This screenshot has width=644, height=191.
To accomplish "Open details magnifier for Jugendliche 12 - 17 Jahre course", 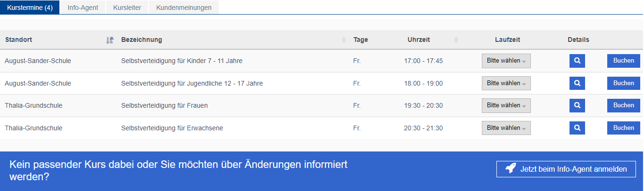I will 577,83.
